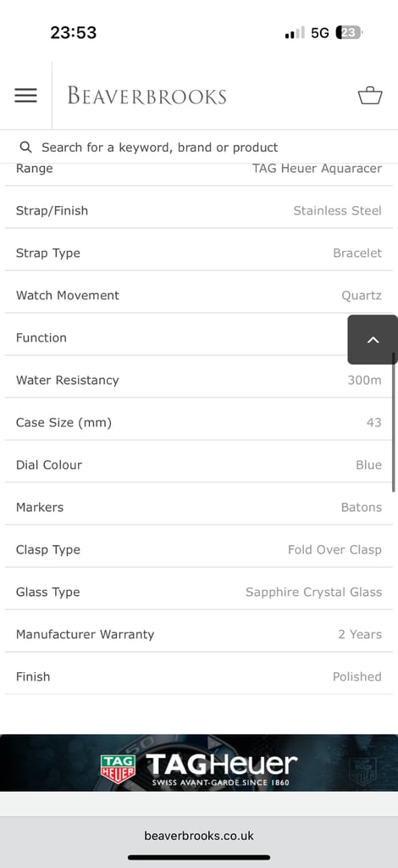Screen dimensions: 398x868
Task: Tap the battery level indicator
Action: (x=348, y=33)
